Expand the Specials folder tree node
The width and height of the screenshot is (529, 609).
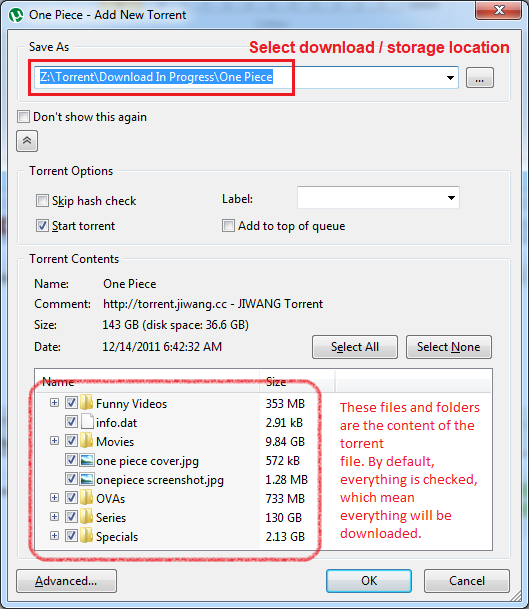54,536
